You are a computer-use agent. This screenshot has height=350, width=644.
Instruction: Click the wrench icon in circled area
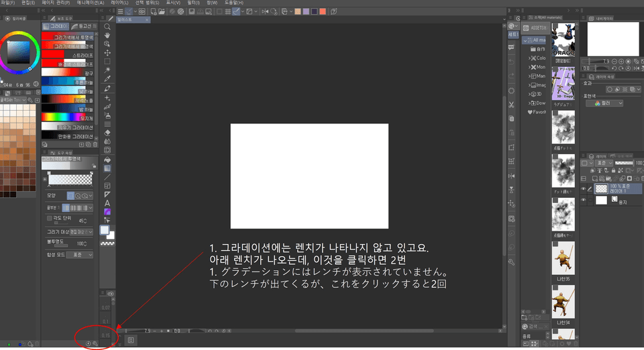click(95, 343)
